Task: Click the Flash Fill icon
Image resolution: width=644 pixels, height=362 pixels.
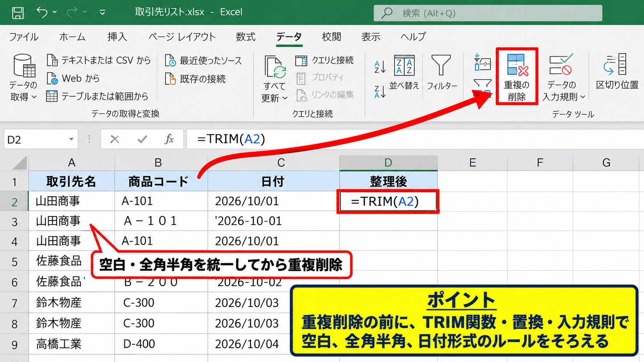Action: pos(482,62)
